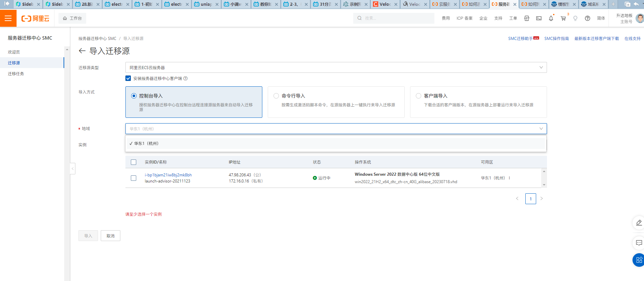644x281 pixels.
Task: Open the orange hamburger main menu
Action: [x=8, y=18]
